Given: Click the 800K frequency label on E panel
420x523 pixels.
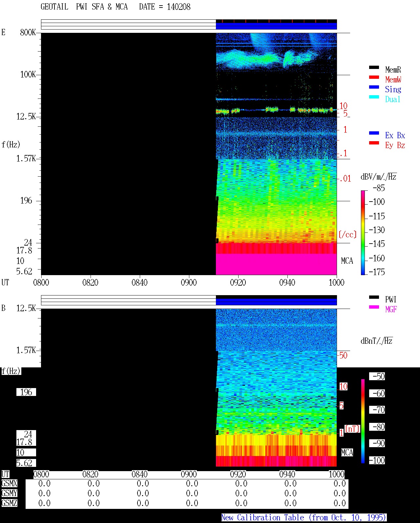Looking at the screenshot, I should pos(28,33).
